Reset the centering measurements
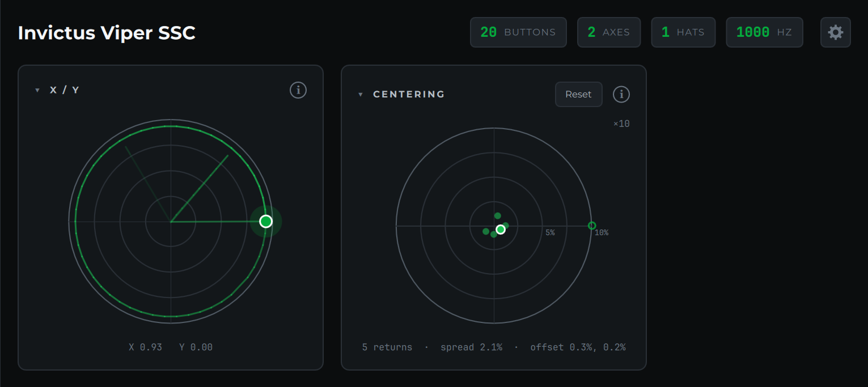 (578, 94)
